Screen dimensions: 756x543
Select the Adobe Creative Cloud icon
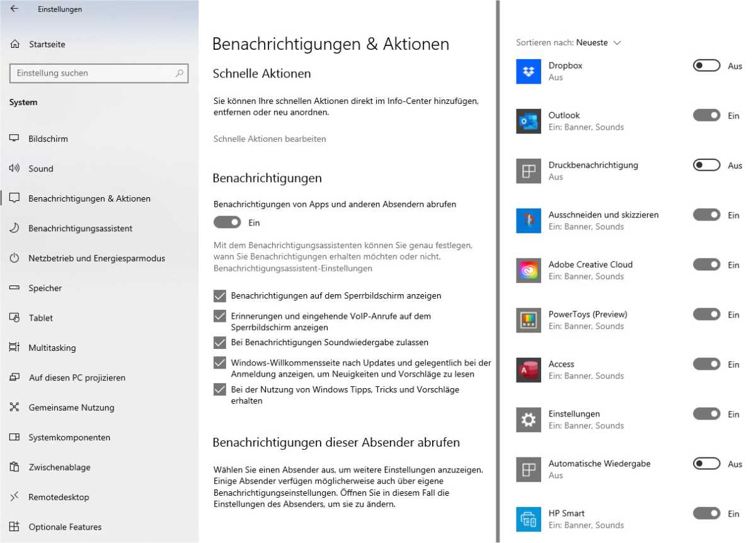(528, 270)
